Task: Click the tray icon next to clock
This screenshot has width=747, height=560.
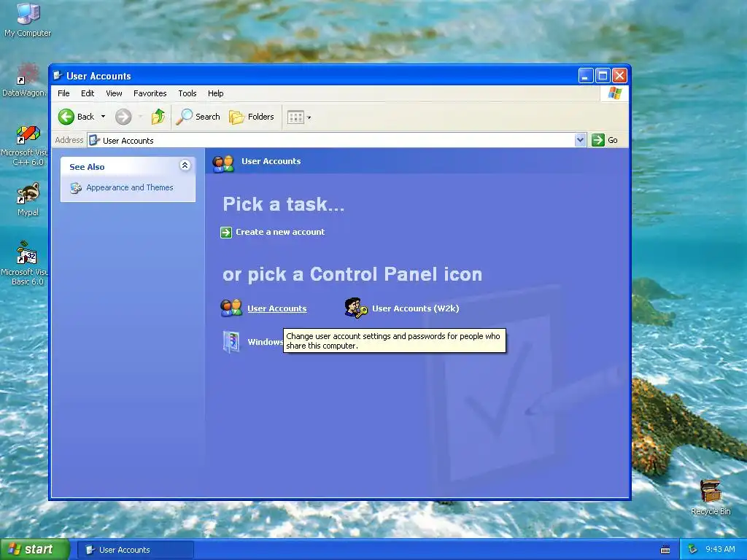Action: (x=693, y=550)
